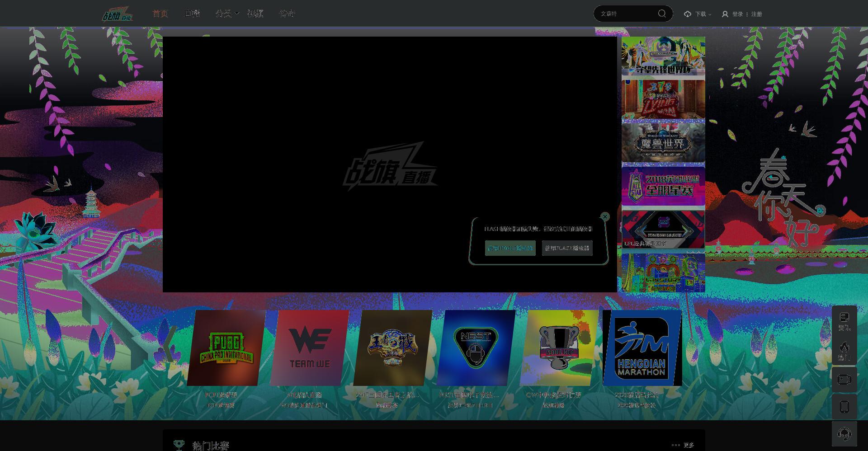This screenshot has height=451, width=868.
Task: Open the 更多 more link
Action: click(689, 445)
